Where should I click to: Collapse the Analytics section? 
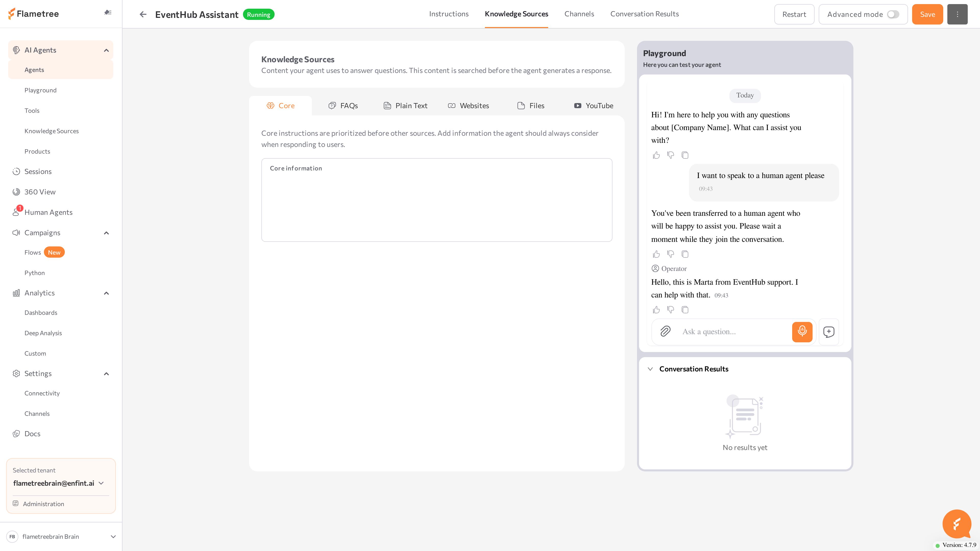tap(106, 293)
